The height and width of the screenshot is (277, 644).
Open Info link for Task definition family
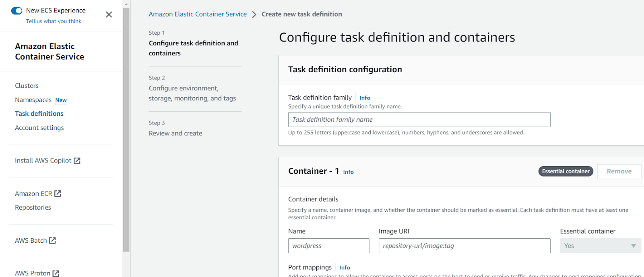pos(365,98)
